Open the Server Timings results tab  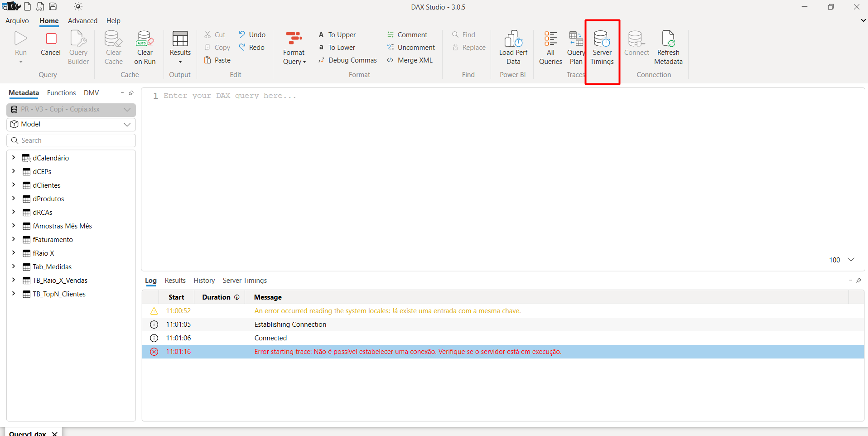point(245,280)
